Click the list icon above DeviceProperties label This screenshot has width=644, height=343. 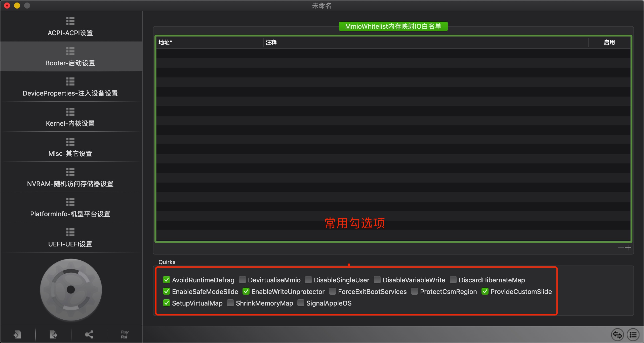pos(70,81)
